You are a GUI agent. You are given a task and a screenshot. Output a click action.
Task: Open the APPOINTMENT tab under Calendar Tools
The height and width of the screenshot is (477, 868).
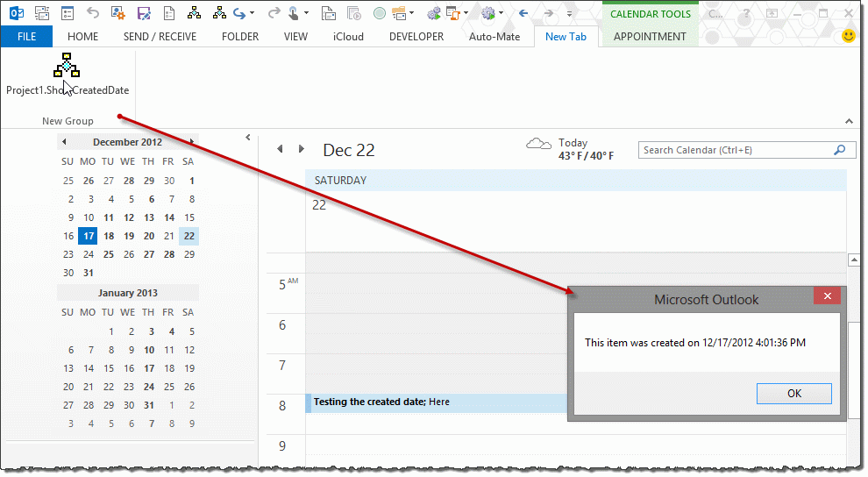click(650, 37)
